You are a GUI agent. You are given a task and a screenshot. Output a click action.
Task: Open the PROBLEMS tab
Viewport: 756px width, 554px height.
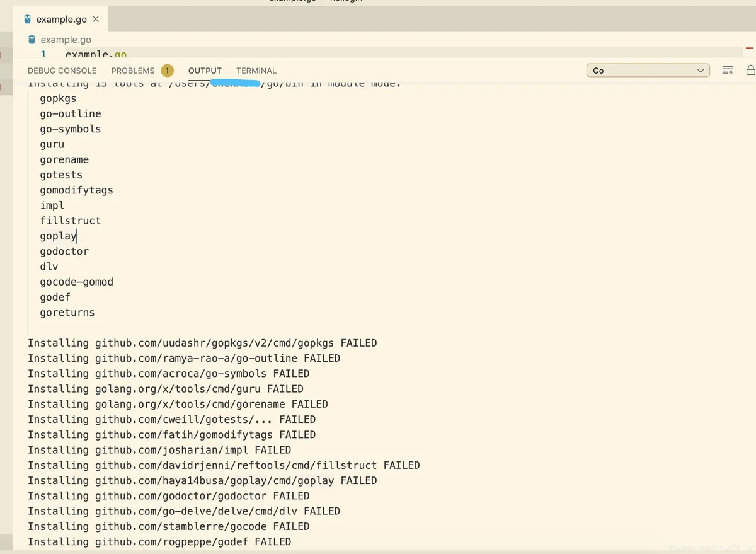coord(133,71)
